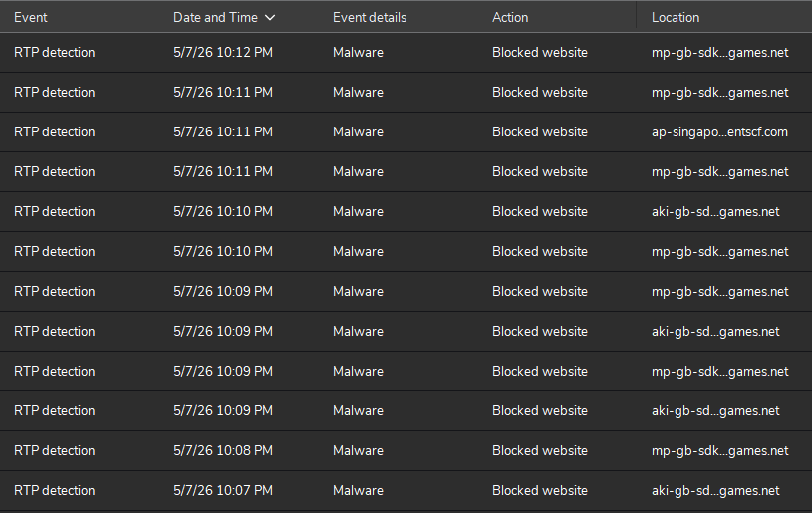Click the first aki-gb-sd...games.net location at 10:10 PM
Viewport: 812px width, 513px height.
coord(715,212)
